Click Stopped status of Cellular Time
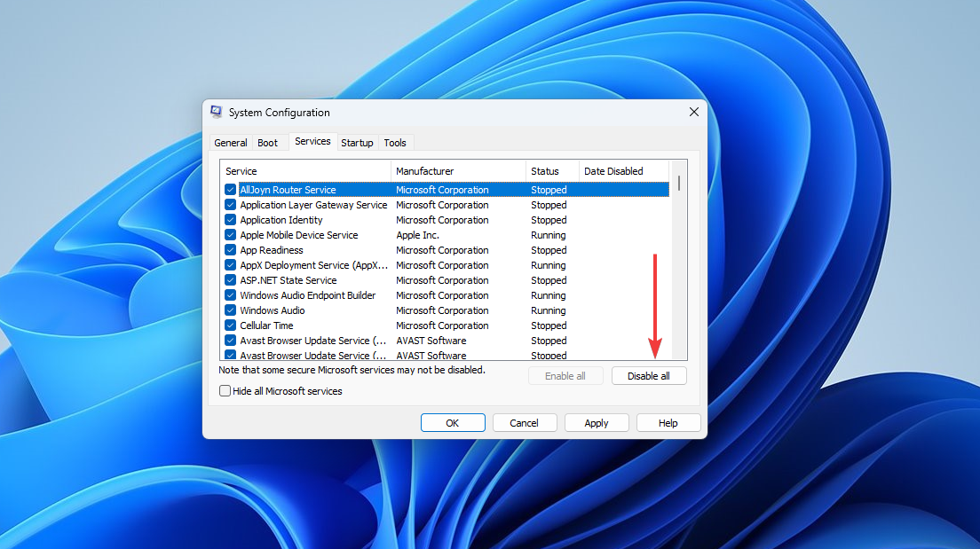 pyautogui.click(x=549, y=325)
